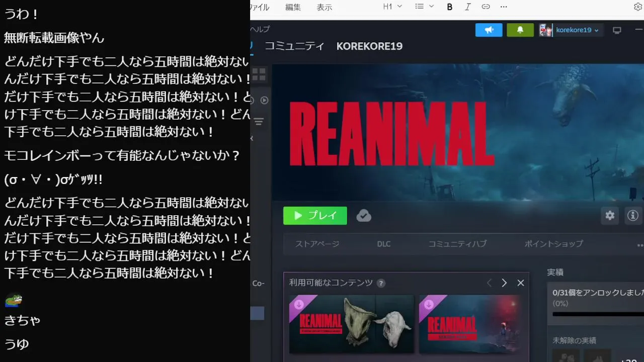The image size is (644, 362).
Task: Click chat message 無断転載画像やん
Action: click(x=54, y=37)
